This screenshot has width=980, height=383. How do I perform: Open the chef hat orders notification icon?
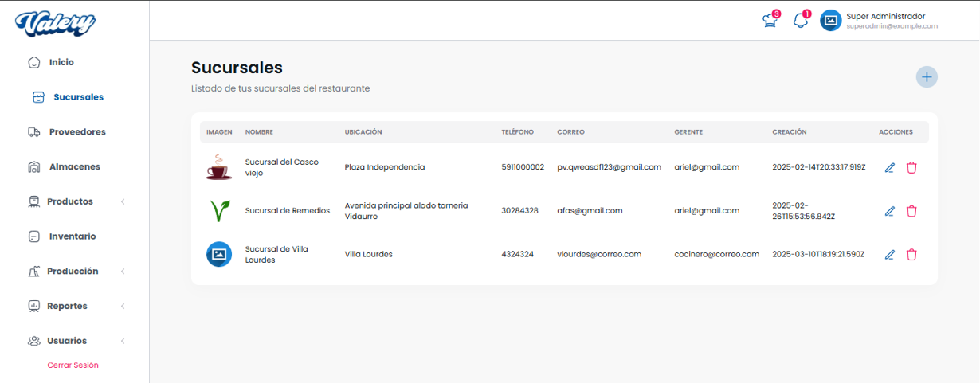pos(770,21)
